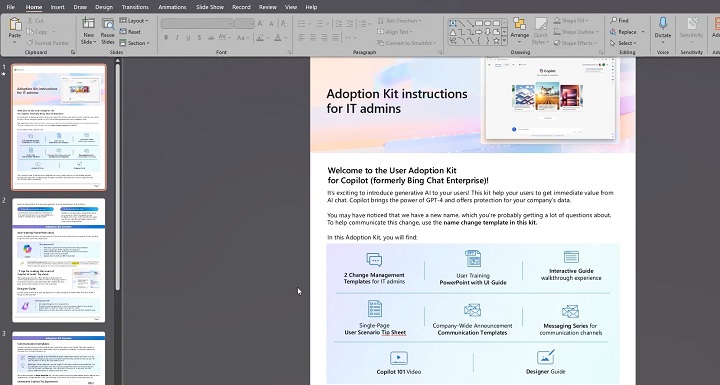Toggle Italic formatting
Screen dimensions: 720x385
coord(177,38)
